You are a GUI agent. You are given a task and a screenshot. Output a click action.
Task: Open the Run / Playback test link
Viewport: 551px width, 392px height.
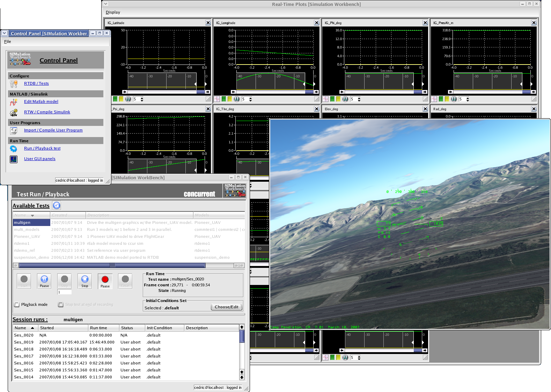(x=42, y=149)
